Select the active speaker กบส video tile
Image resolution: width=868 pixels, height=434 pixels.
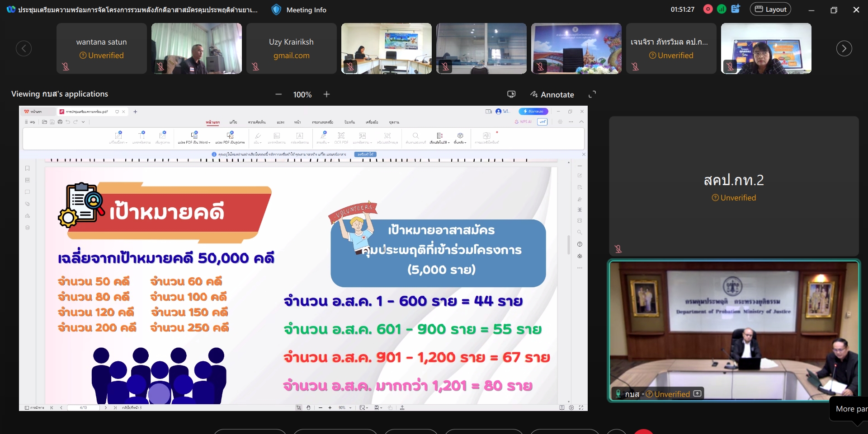point(733,330)
